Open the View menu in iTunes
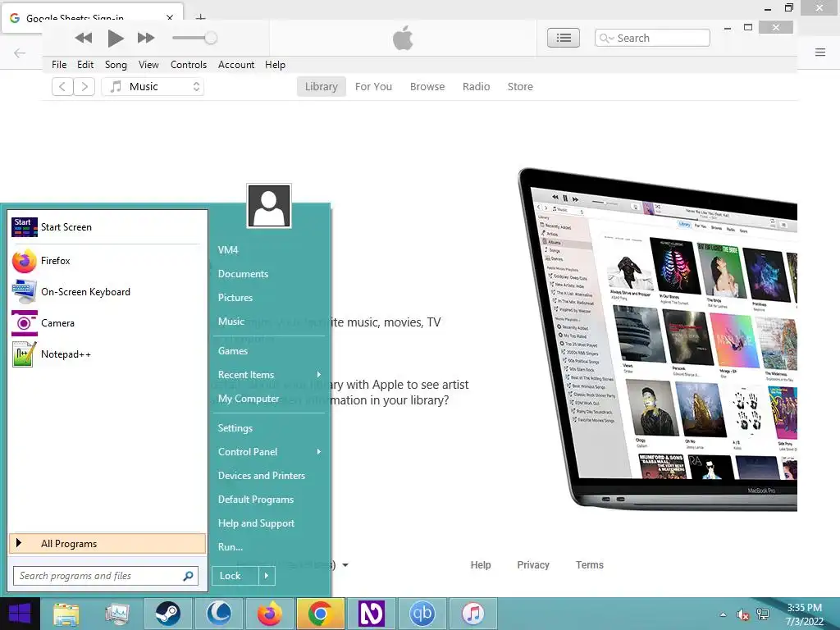Screen dimensions: 840x630 pyautogui.click(x=148, y=65)
